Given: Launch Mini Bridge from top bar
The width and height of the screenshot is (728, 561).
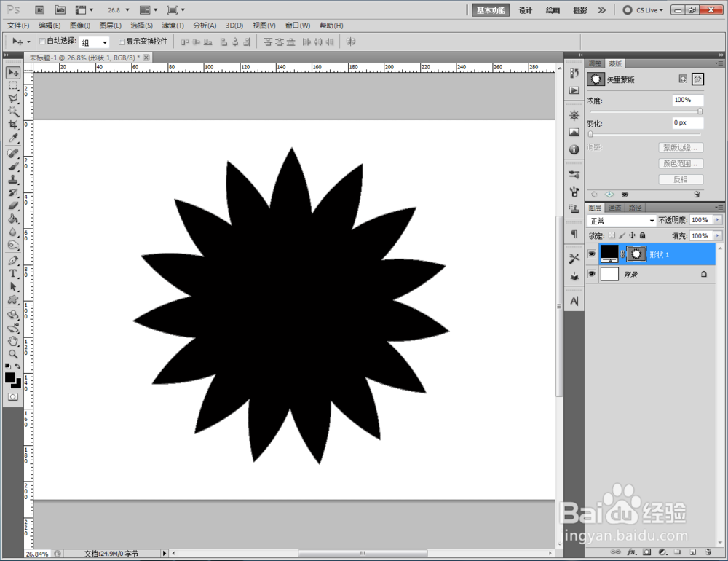Looking at the screenshot, I should tap(60, 9).
